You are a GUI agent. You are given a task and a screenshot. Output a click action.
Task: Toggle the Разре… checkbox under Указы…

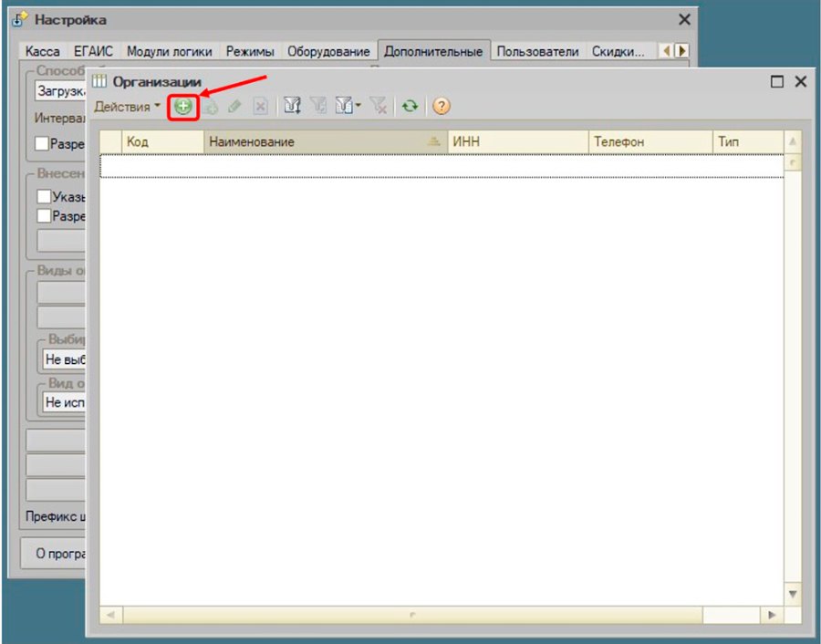click(44, 215)
